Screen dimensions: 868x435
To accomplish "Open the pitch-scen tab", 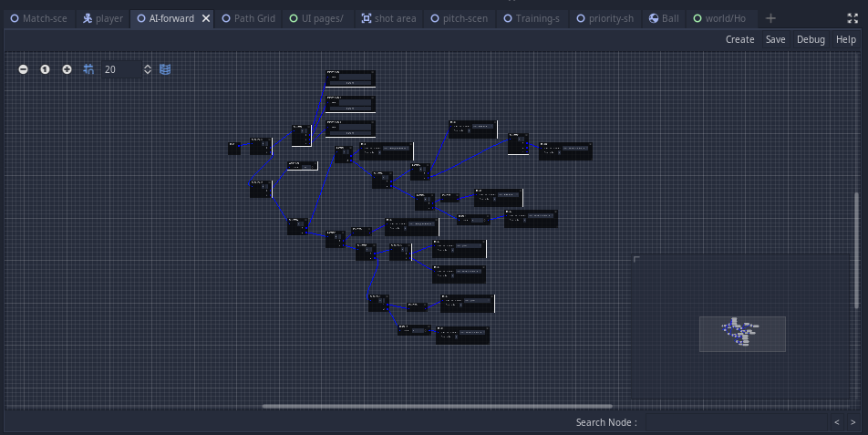I will coord(460,18).
